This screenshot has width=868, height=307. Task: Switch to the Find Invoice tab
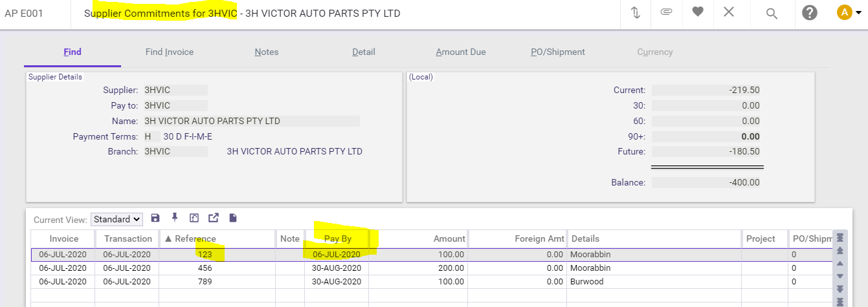pos(170,52)
